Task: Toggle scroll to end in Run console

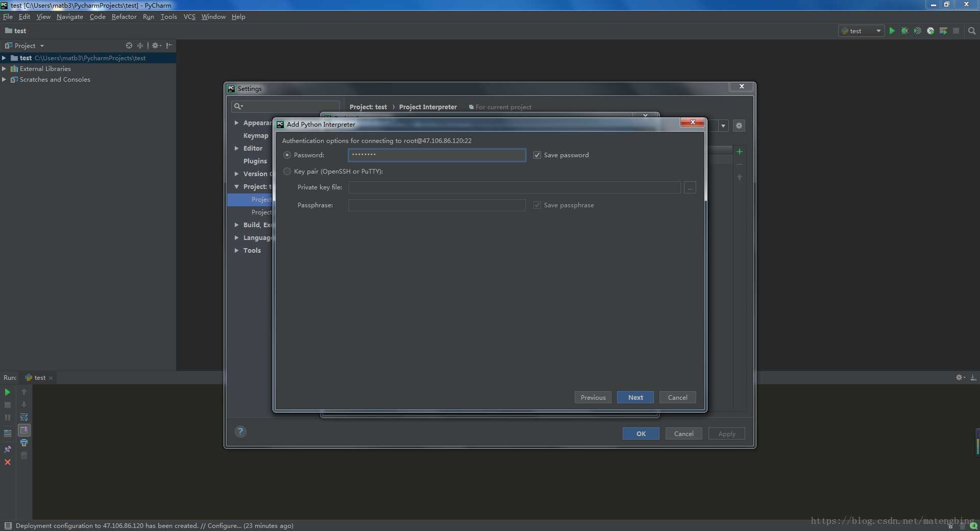Action: coord(24,430)
